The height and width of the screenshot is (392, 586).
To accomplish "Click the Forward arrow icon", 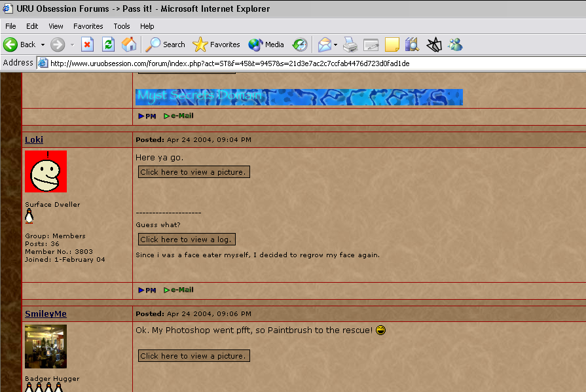I will click(58, 45).
